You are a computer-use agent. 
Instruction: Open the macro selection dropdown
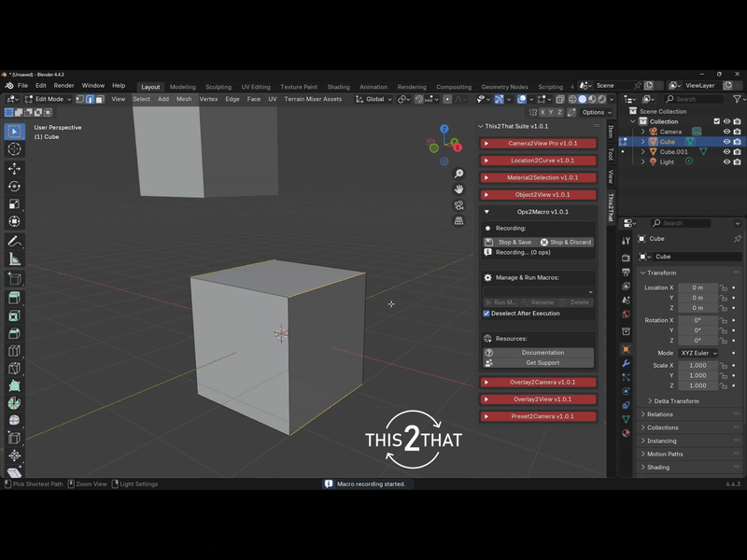pos(539,291)
